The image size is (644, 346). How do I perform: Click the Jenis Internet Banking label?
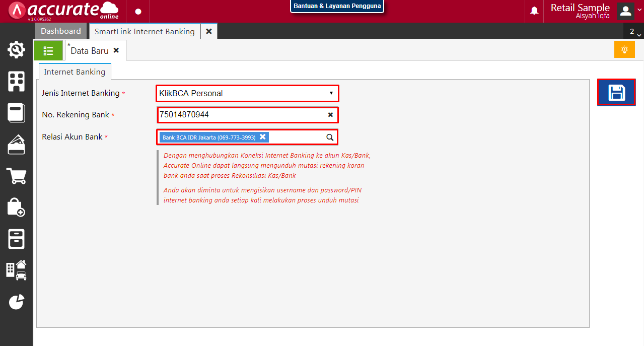[x=81, y=93]
